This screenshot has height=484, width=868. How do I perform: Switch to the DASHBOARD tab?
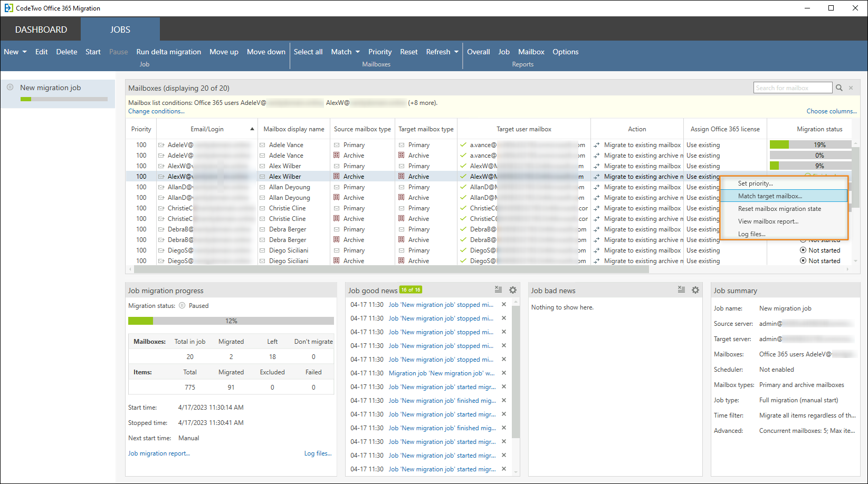pyautogui.click(x=41, y=30)
